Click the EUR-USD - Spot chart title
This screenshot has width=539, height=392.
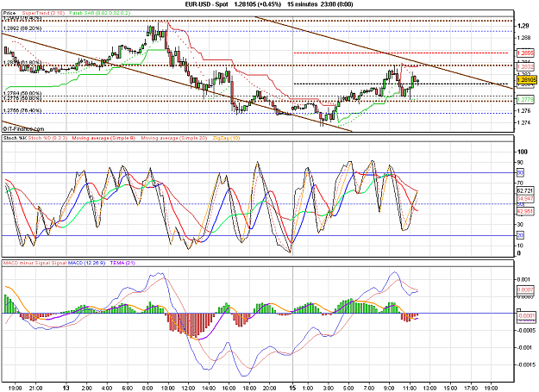click(x=207, y=4)
